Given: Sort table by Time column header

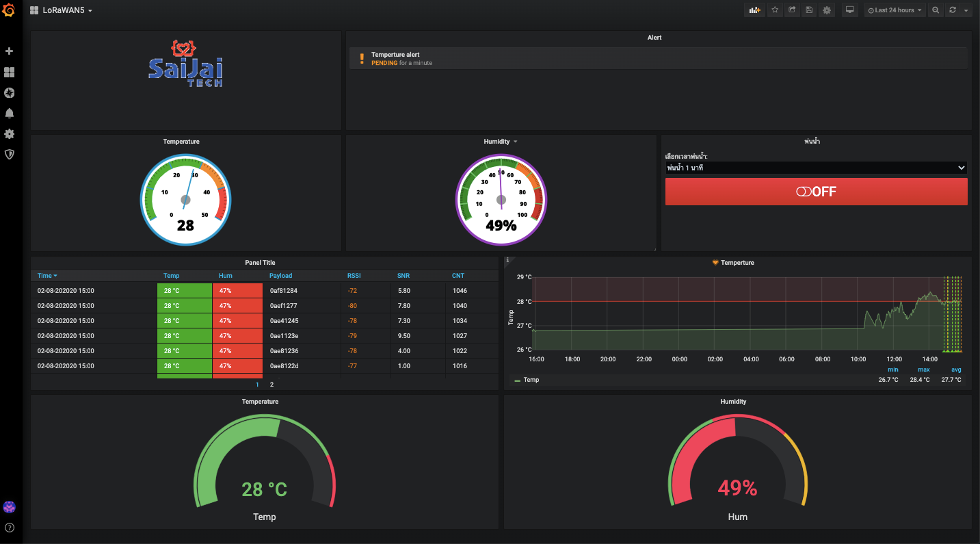Looking at the screenshot, I should point(47,276).
